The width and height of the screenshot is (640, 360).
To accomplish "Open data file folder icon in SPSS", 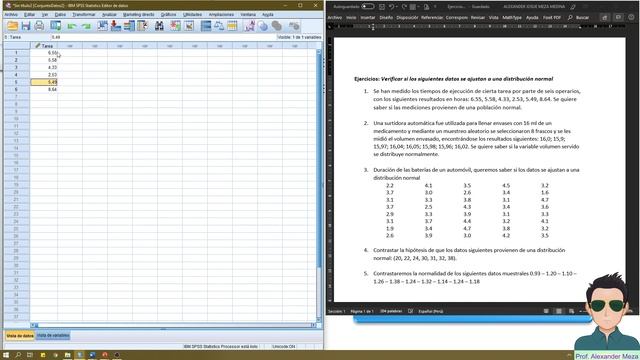I will pos(13,26).
